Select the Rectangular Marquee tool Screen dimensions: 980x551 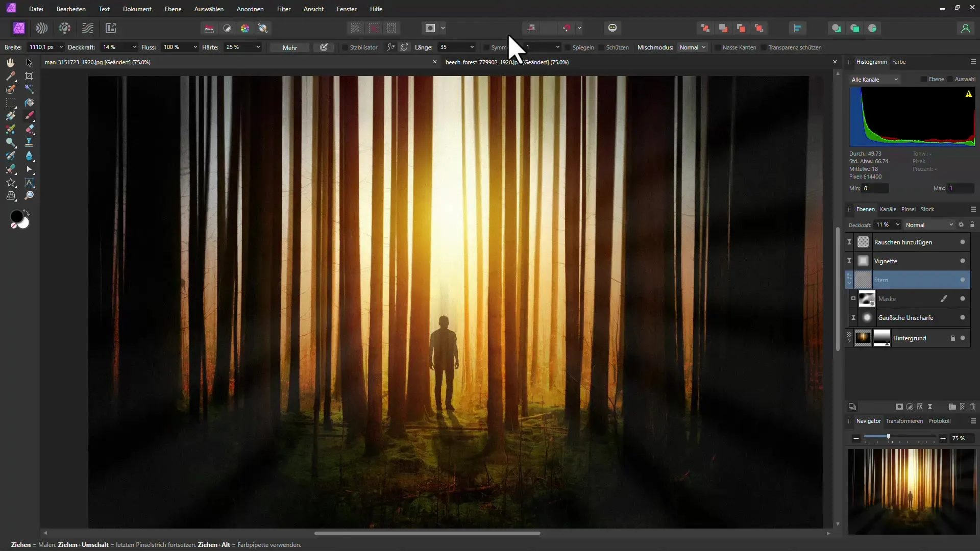pos(10,103)
